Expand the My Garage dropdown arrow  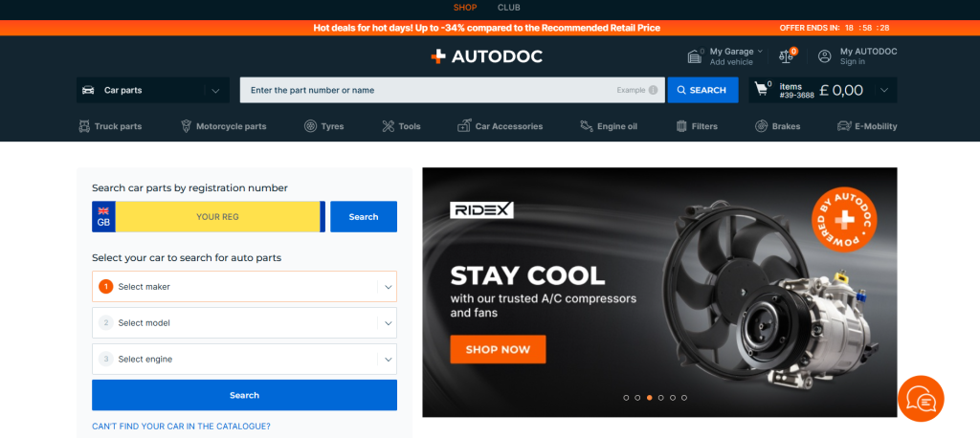tap(760, 52)
